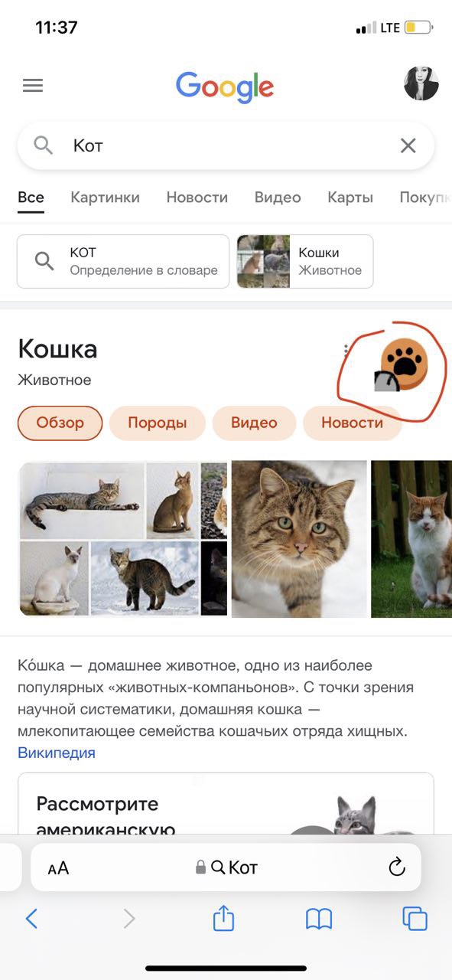Open the Википедия link
452x980 pixels.
[57, 753]
